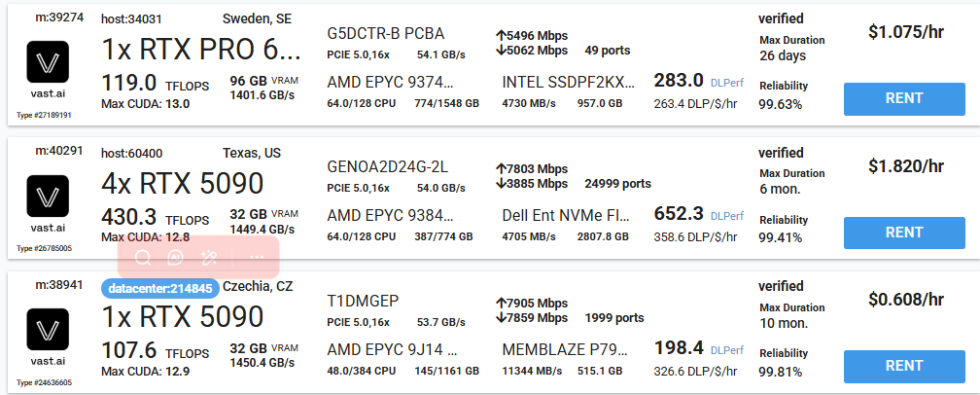Click the verified label on Czechia listing
Viewport: 980px width, 395px height.
coord(781,286)
